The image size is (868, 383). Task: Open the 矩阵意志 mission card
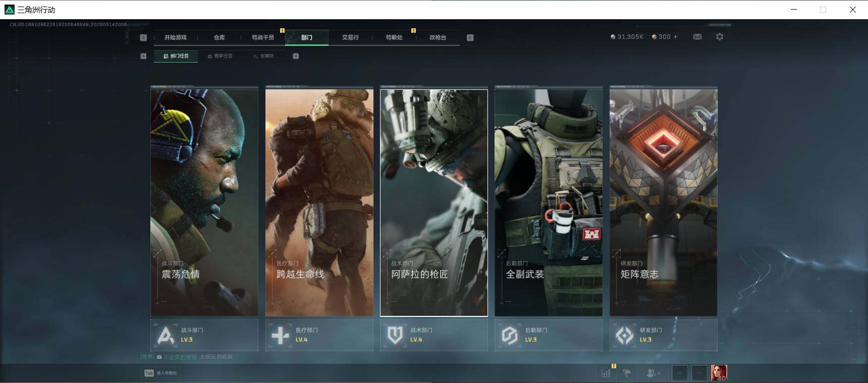pos(664,202)
